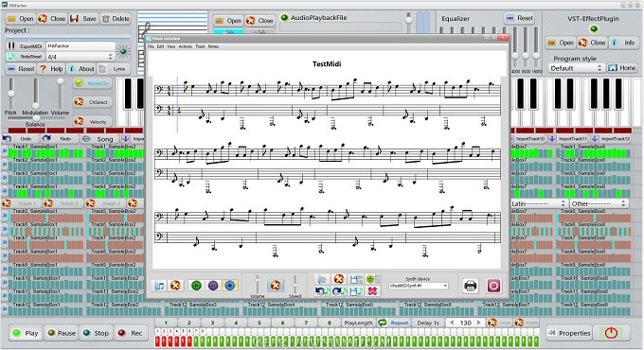Toggle the Repeat loop option

click(x=394, y=323)
